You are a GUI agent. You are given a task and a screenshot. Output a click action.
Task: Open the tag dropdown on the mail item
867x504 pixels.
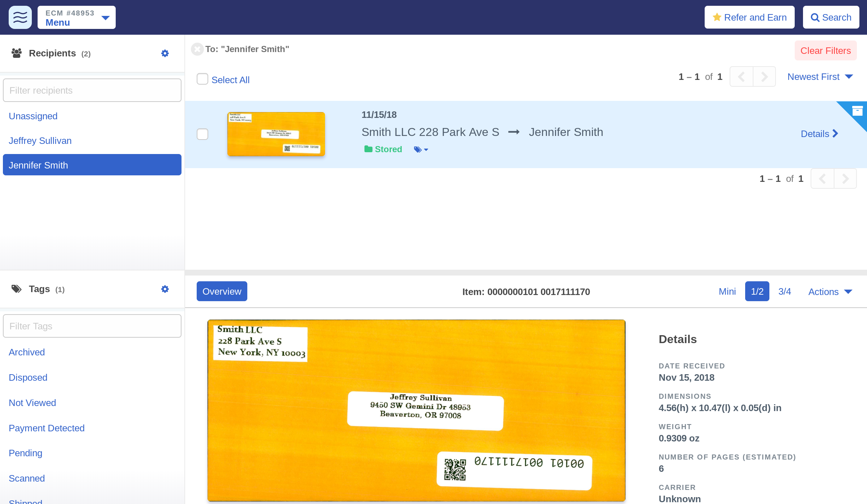pyautogui.click(x=421, y=149)
